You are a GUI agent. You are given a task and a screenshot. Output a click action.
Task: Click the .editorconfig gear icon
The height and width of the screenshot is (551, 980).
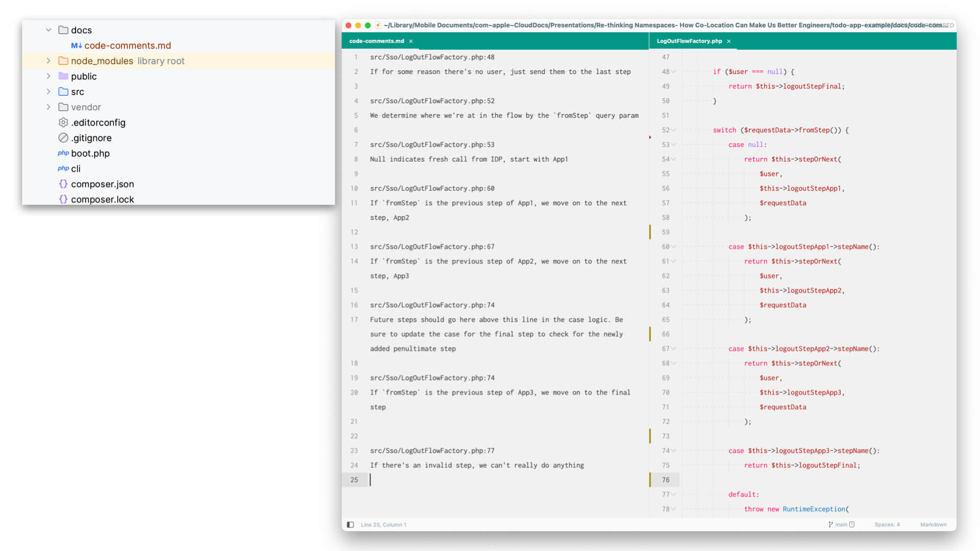click(x=63, y=122)
